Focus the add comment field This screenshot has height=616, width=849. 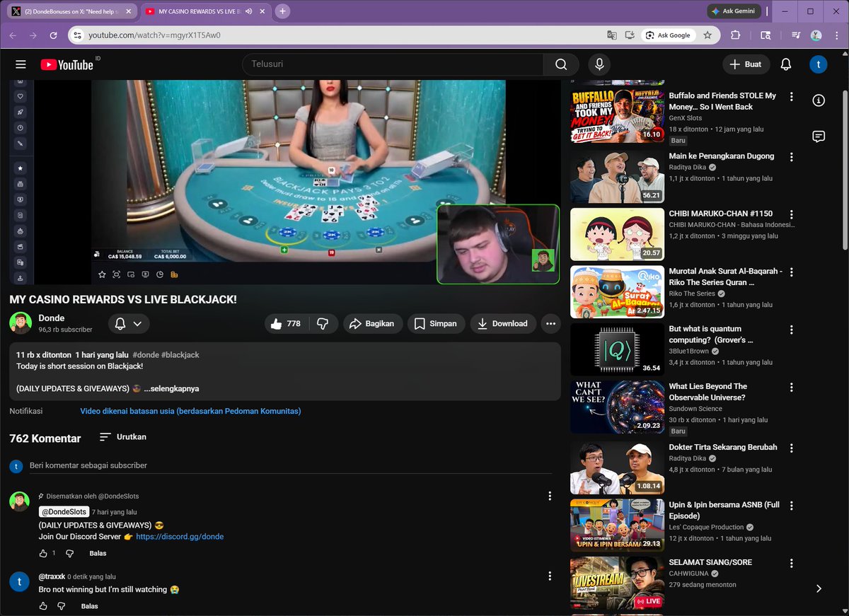[x=290, y=466]
